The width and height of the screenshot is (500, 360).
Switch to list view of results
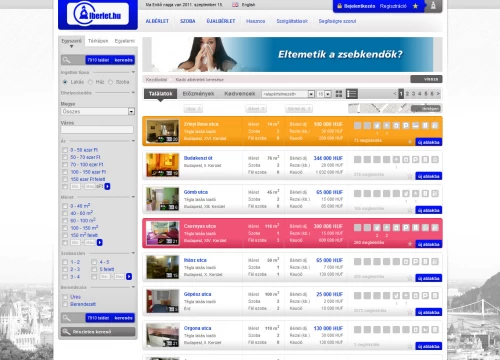coord(352,94)
